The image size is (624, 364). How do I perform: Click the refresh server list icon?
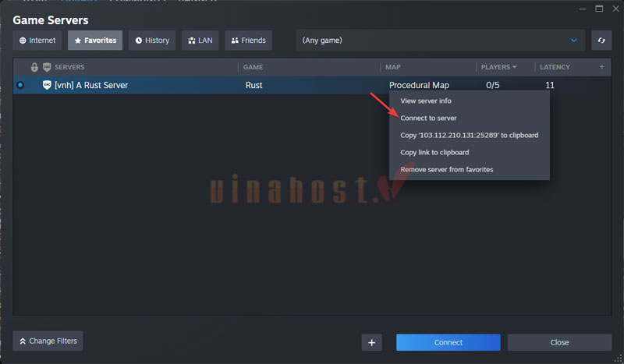[601, 41]
